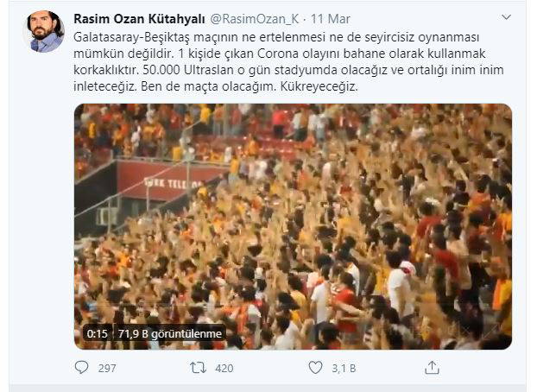
Task: Click the 297 replies count
Action: click(x=107, y=369)
